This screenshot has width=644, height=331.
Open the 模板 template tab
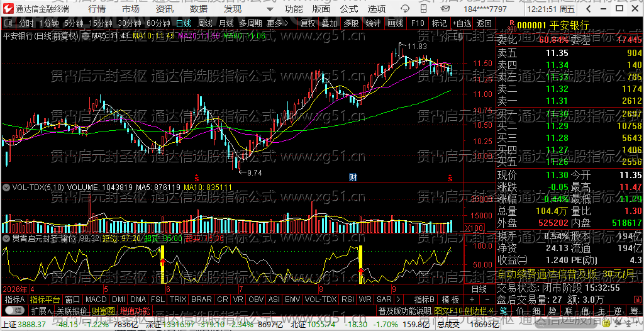point(450,300)
